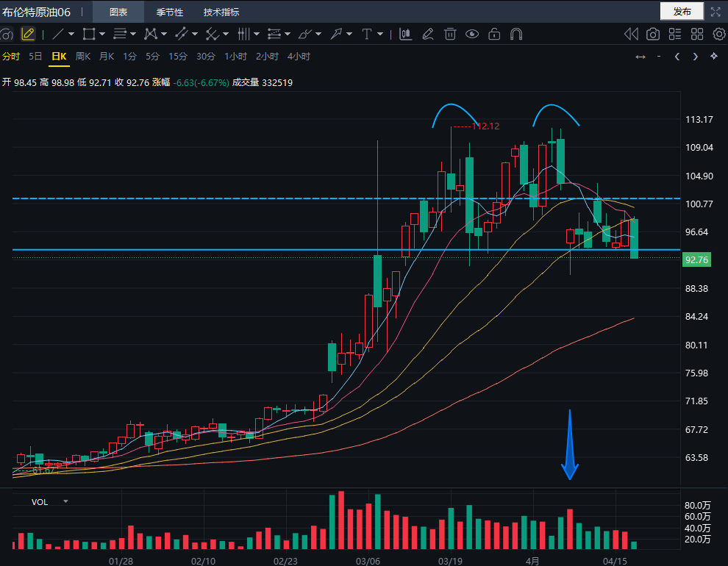
Task: Click the partial circular icon at toolbar start
Action: [x=7, y=35]
